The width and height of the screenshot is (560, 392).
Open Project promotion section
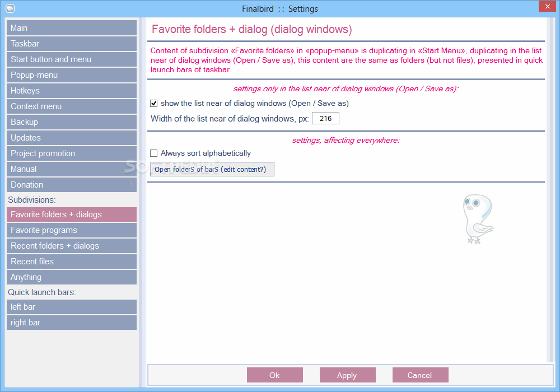tap(72, 153)
